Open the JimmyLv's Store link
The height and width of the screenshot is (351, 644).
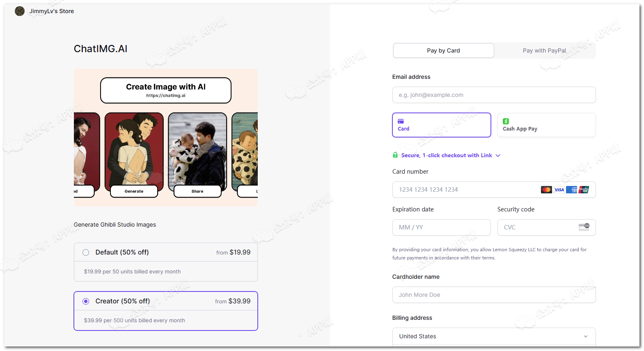tap(52, 11)
